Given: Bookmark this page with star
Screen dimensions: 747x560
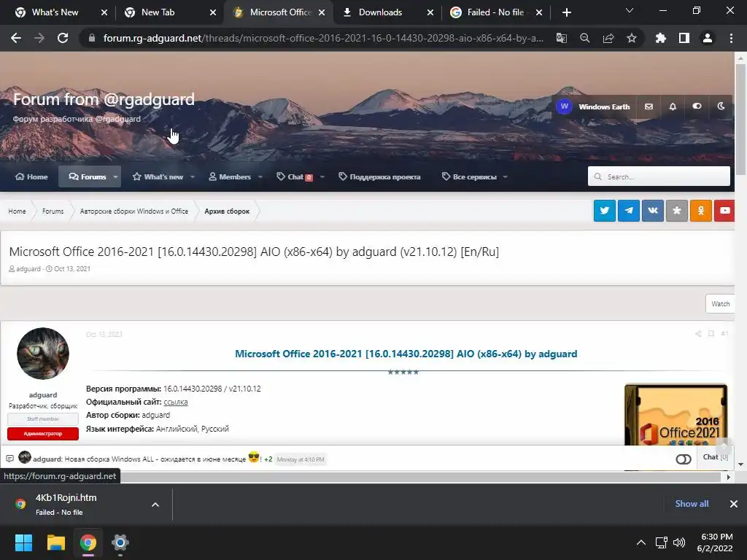Looking at the screenshot, I should coord(632,38).
